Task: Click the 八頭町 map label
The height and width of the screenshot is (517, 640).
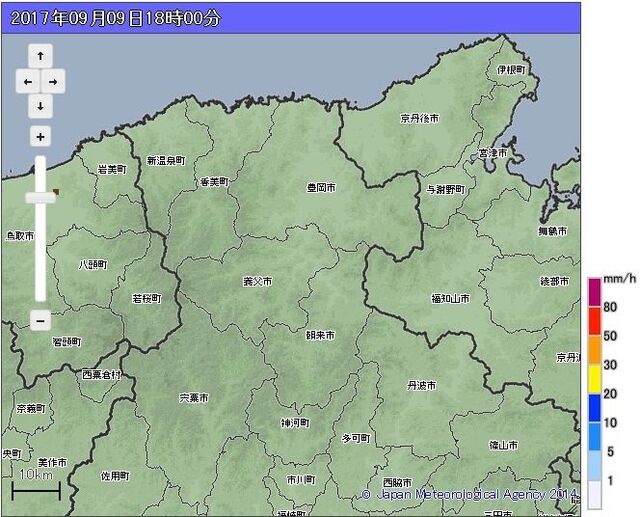Action: pyautogui.click(x=93, y=265)
